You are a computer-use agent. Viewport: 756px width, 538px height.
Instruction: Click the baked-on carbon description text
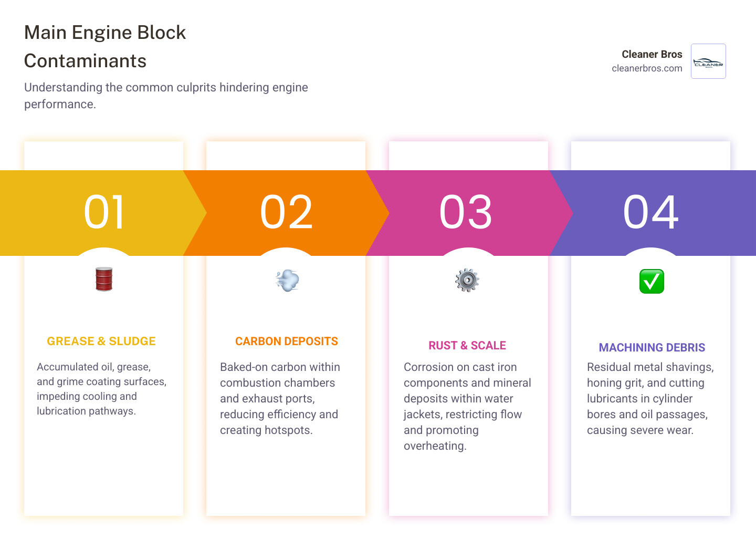pyautogui.click(x=280, y=398)
